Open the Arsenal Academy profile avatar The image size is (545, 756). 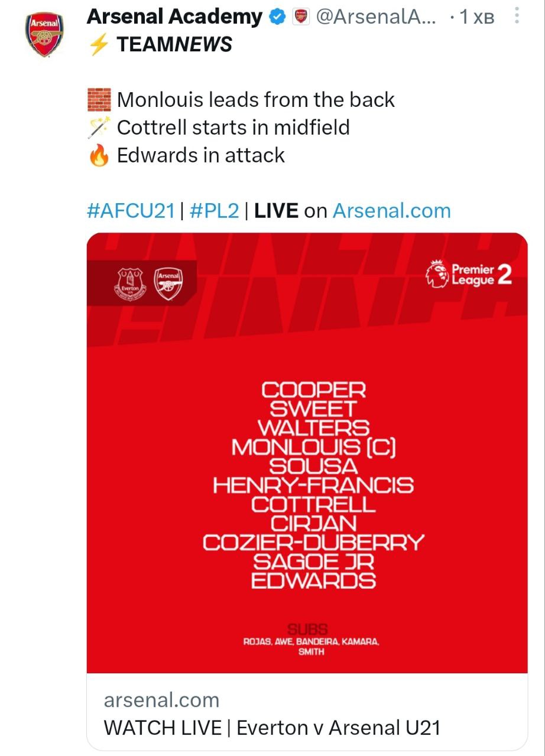[x=43, y=35]
